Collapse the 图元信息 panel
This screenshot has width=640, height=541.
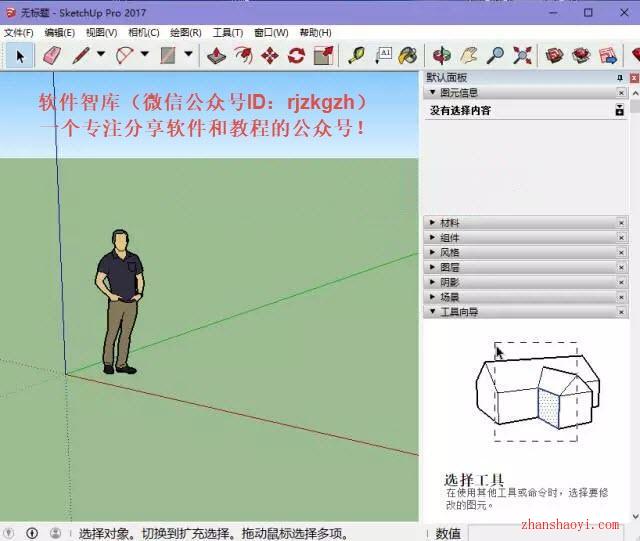(432, 92)
